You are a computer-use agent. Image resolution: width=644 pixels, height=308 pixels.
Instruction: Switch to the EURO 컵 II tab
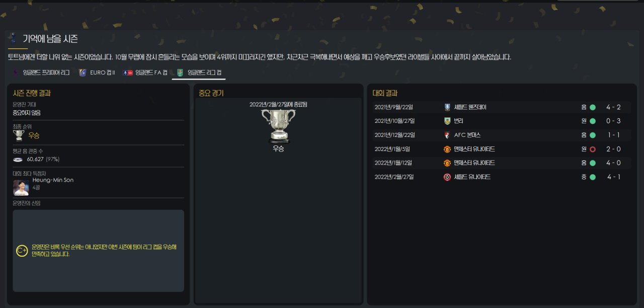[x=97, y=72]
